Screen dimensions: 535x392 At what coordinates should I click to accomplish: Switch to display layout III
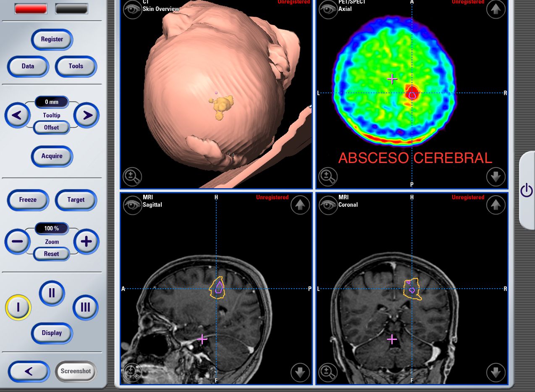pyautogui.click(x=85, y=307)
